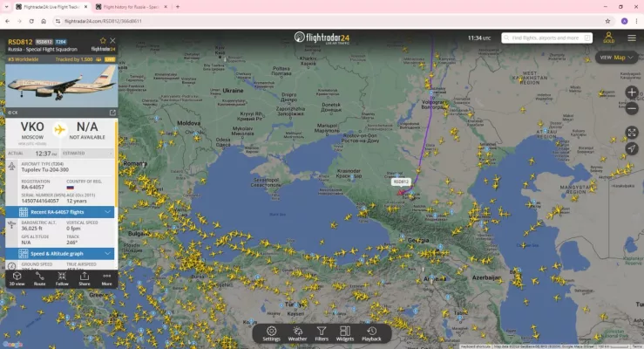The height and width of the screenshot is (349, 644).
Task: Add RSD812 to favorites with star icon
Action: point(103,41)
